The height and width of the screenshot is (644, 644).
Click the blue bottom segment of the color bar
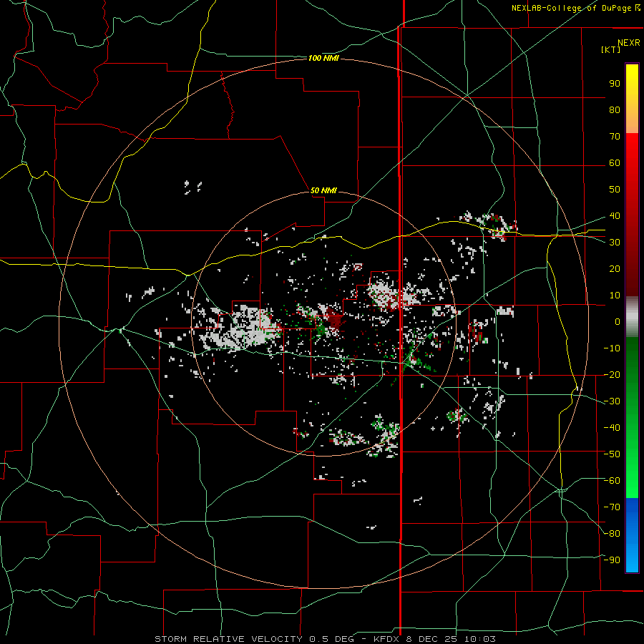tap(632, 535)
